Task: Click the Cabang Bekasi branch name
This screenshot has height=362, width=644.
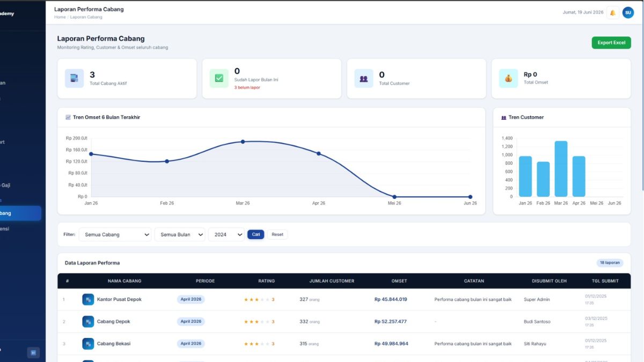Action: [x=114, y=344]
